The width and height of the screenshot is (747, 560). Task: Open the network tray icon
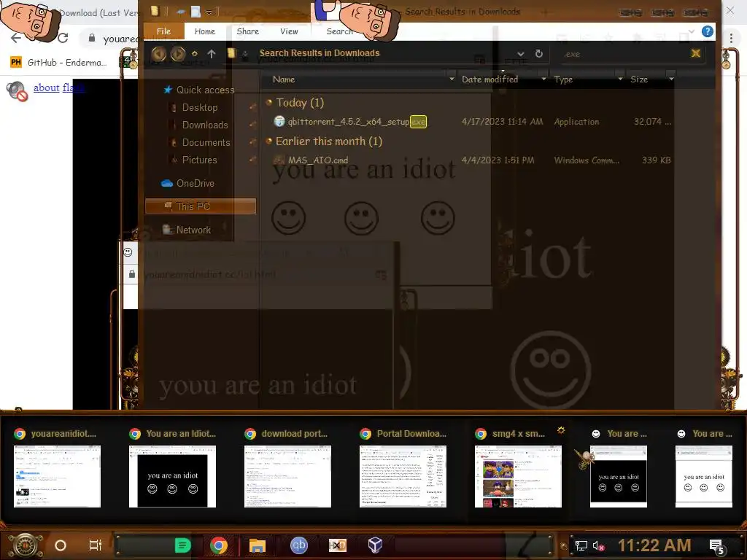point(581,545)
